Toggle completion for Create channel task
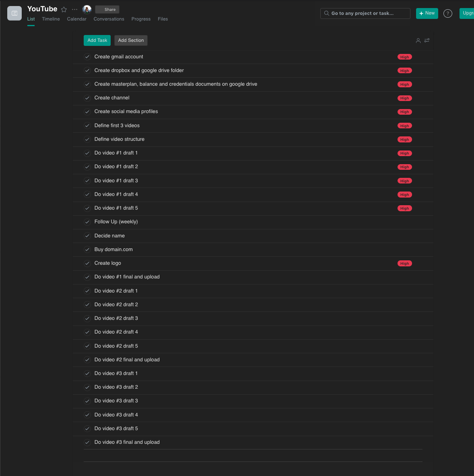 (x=87, y=98)
